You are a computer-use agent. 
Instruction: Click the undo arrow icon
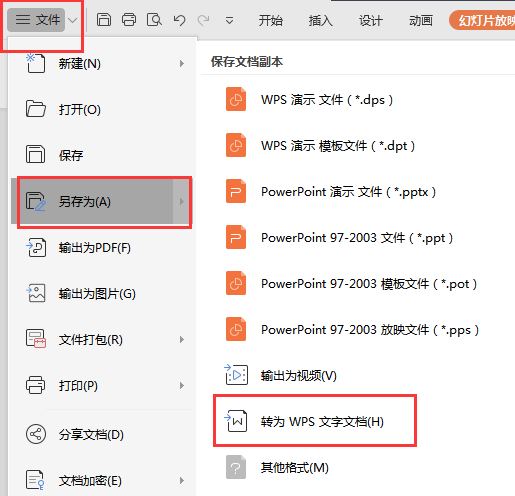click(179, 20)
